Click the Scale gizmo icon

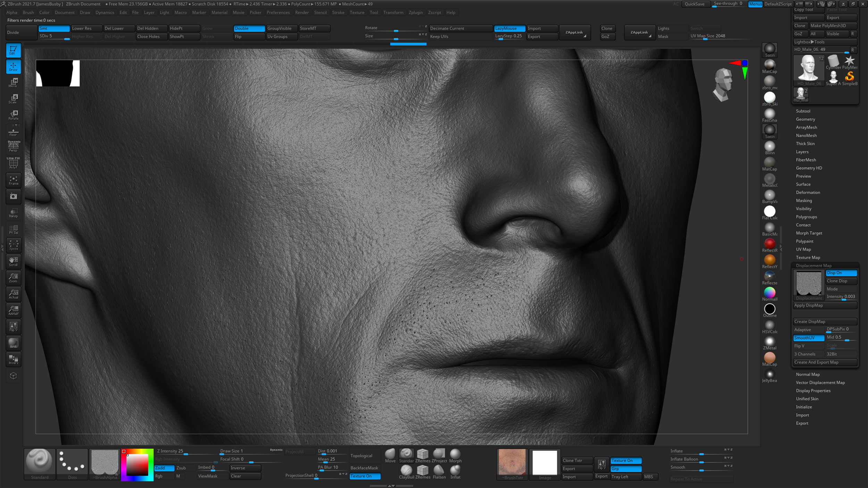pyautogui.click(x=13, y=99)
